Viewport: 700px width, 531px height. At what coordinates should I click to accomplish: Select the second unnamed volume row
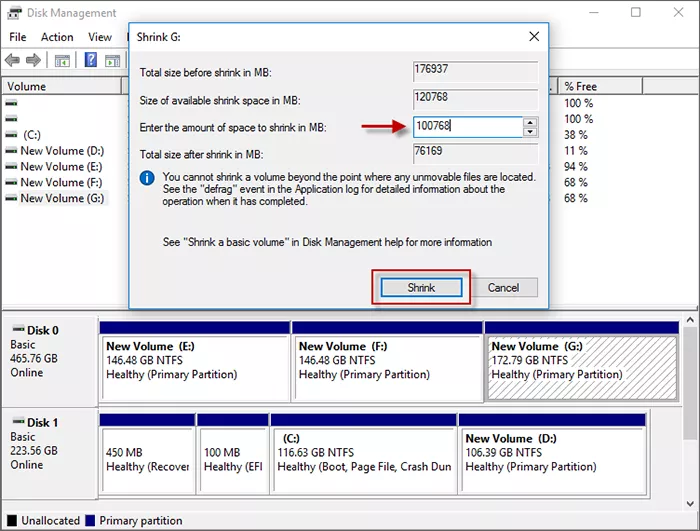coord(12,119)
